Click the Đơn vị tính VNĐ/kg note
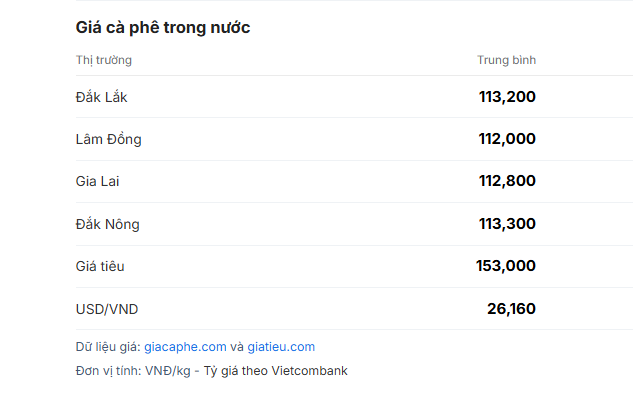 tap(133, 371)
